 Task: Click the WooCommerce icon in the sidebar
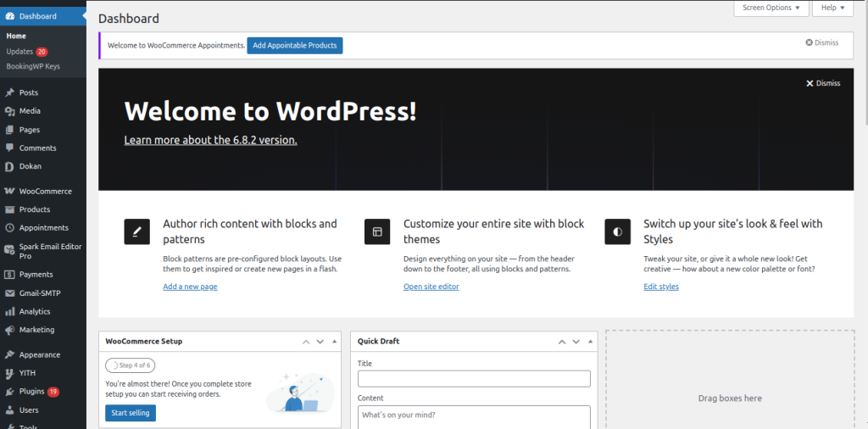tap(9, 192)
